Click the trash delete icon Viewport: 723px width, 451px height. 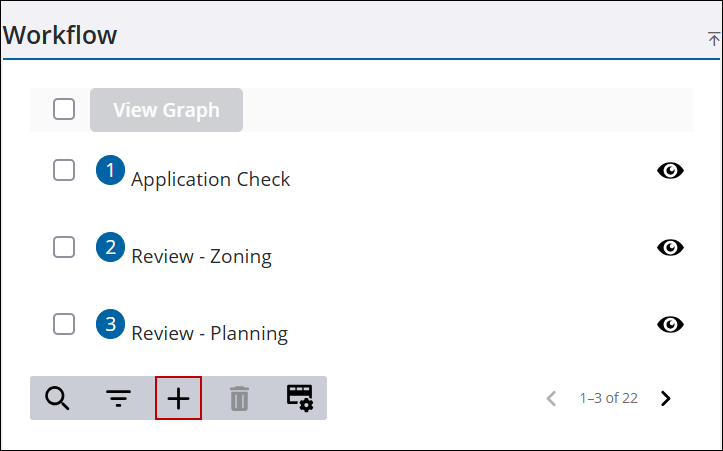(x=239, y=398)
